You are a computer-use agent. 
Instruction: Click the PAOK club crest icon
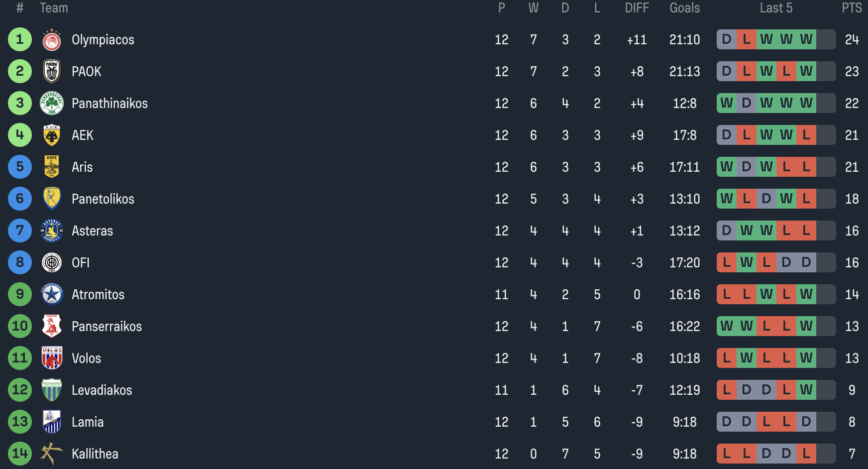coord(52,72)
